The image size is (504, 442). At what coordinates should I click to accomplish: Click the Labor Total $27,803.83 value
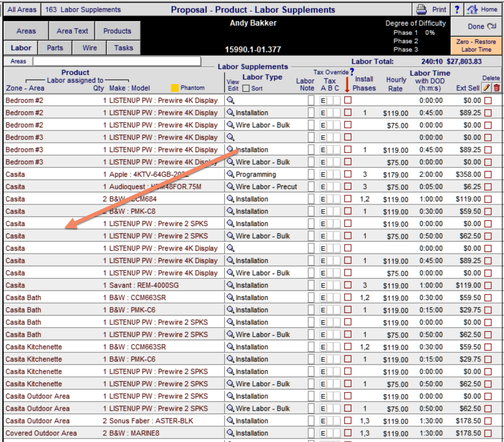[464, 61]
